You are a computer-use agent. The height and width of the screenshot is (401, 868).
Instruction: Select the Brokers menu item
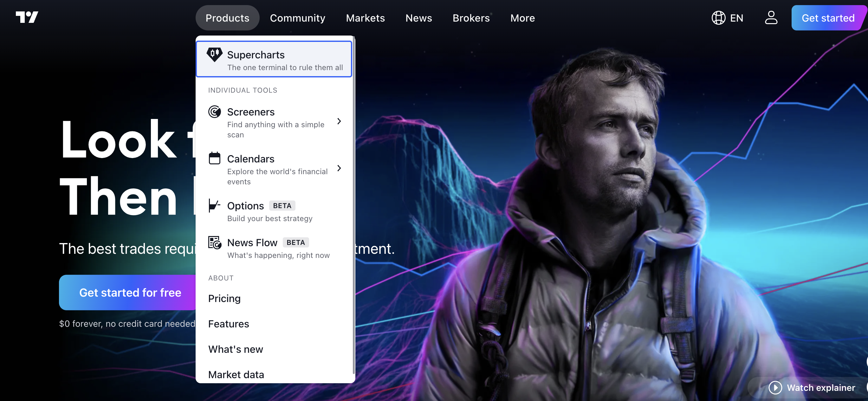(471, 18)
